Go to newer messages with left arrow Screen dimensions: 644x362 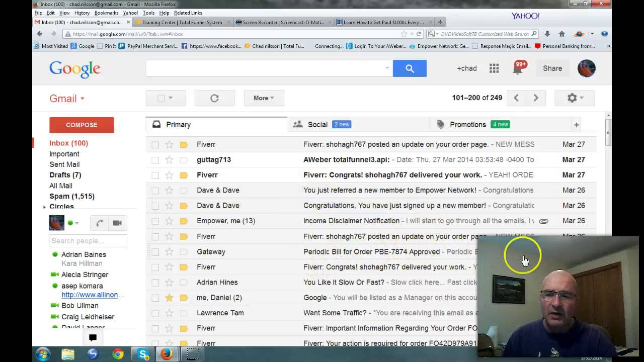(x=516, y=98)
